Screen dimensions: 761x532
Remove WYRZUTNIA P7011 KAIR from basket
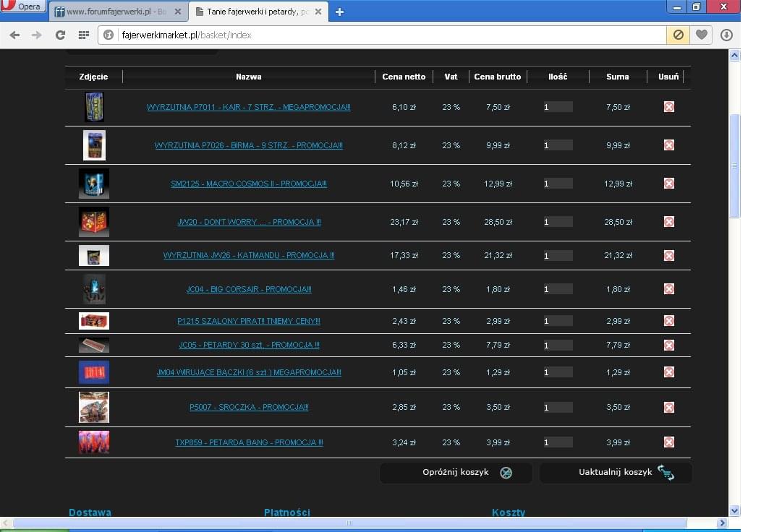click(669, 107)
